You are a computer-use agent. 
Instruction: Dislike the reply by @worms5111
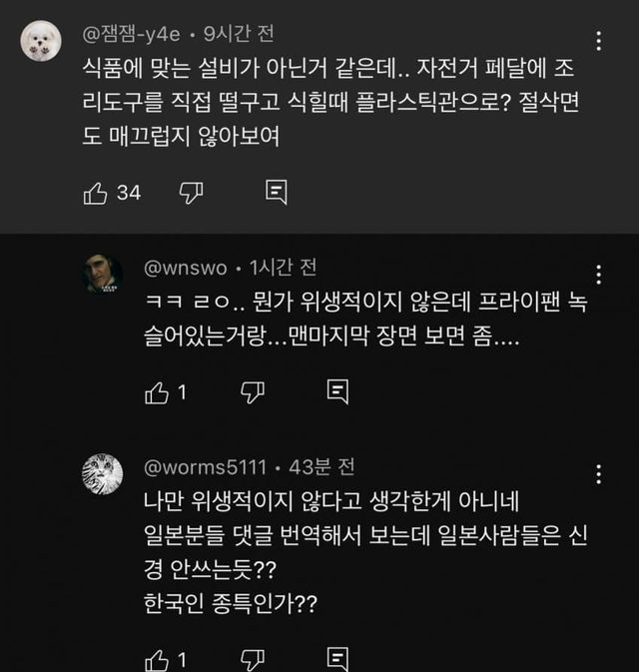click(252, 659)
